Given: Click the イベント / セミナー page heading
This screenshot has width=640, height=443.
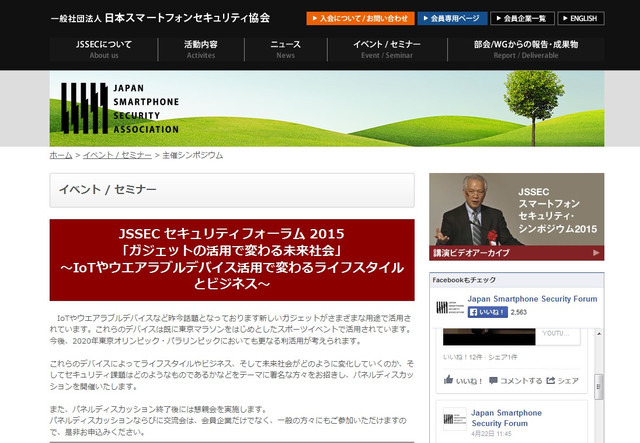Looking at the screenshot, I should pos(108,189).
